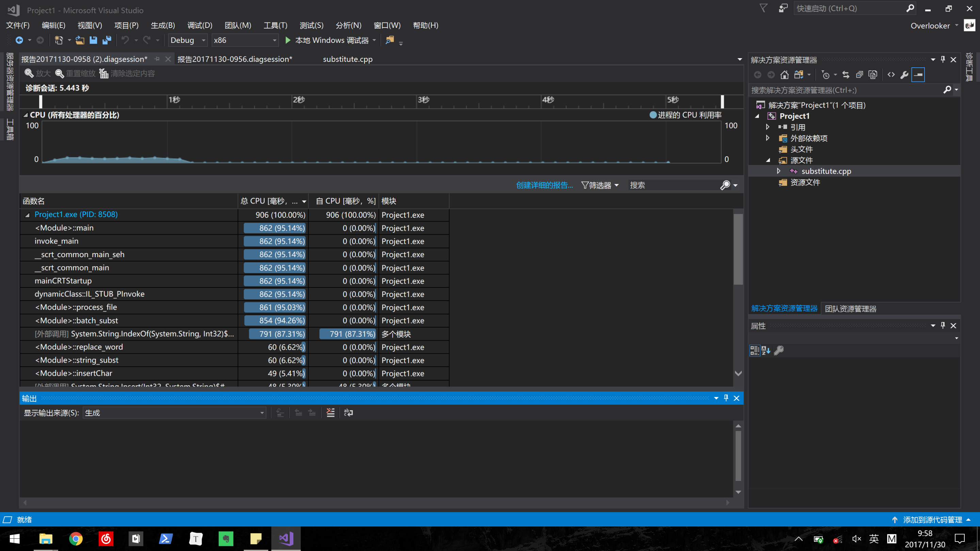Click the 清除选定内容 clear selection button
The image size is (980, 551).
coord(127,73)
